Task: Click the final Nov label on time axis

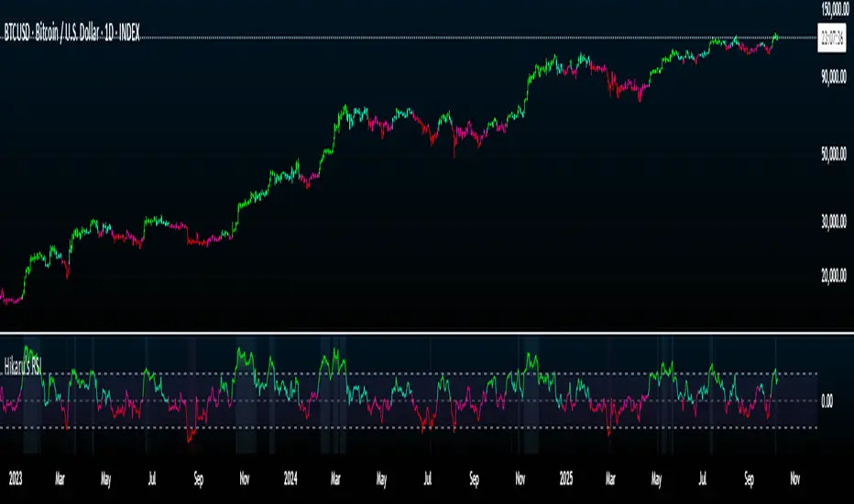Action: (794, 479)
